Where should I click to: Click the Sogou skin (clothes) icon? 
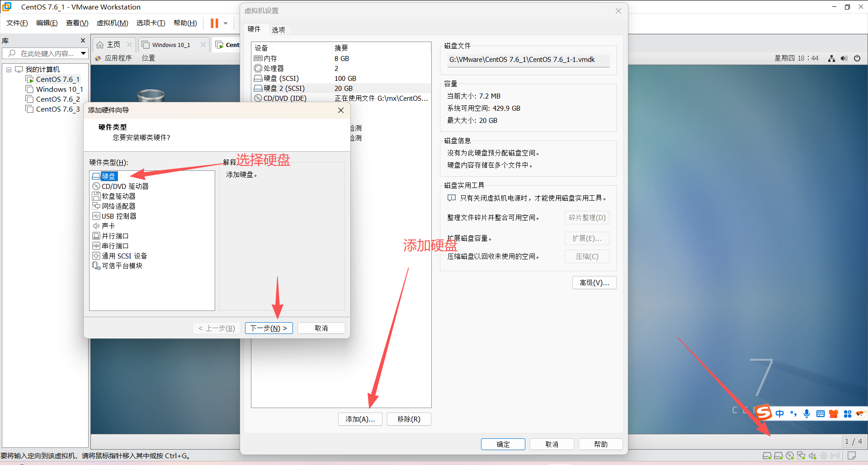[x=833, y=413]
